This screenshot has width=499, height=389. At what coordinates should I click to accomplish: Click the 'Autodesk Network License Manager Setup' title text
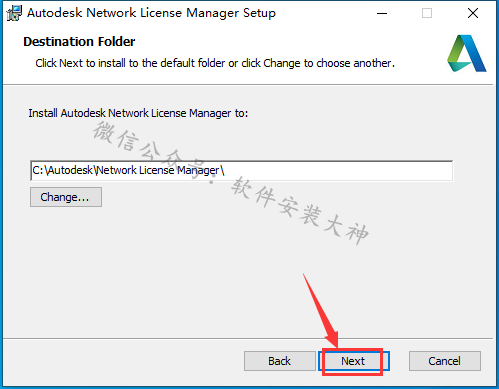coord(151,13)
